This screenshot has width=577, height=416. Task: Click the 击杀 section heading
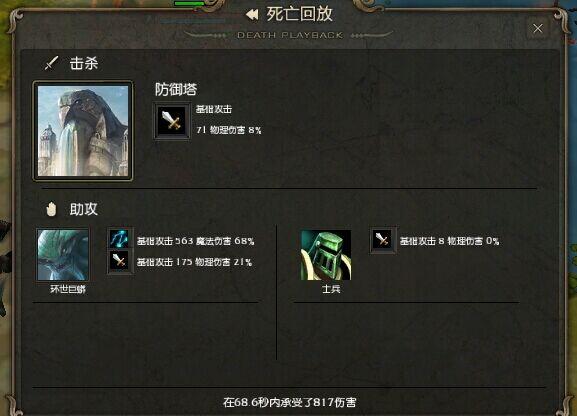tap(84, 63)
